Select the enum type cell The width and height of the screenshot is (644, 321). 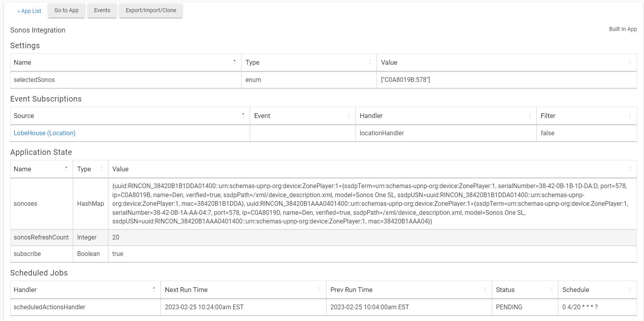click(309, 80)
